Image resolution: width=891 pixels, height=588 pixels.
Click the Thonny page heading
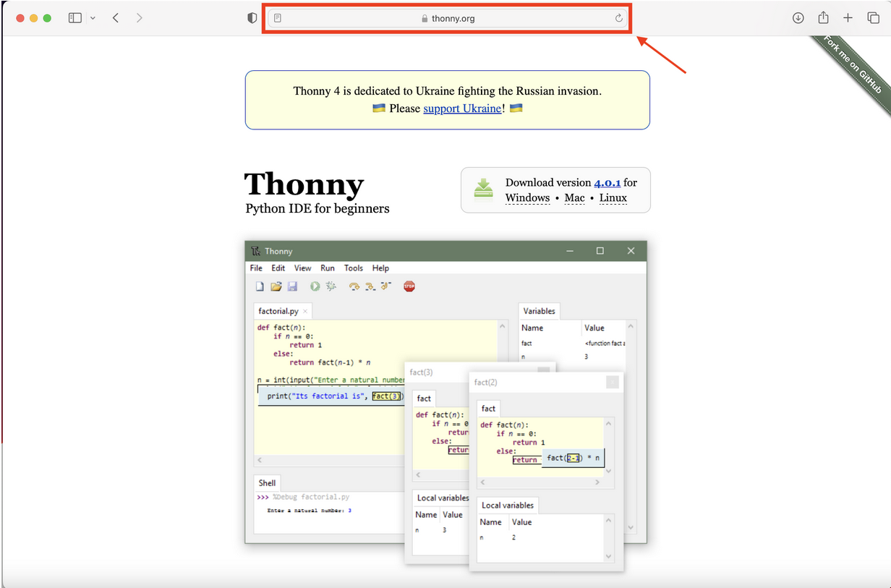click(304, 184)
